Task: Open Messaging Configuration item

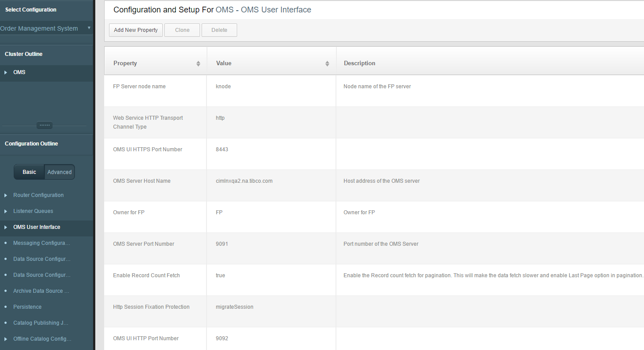Action: point(42,243)
